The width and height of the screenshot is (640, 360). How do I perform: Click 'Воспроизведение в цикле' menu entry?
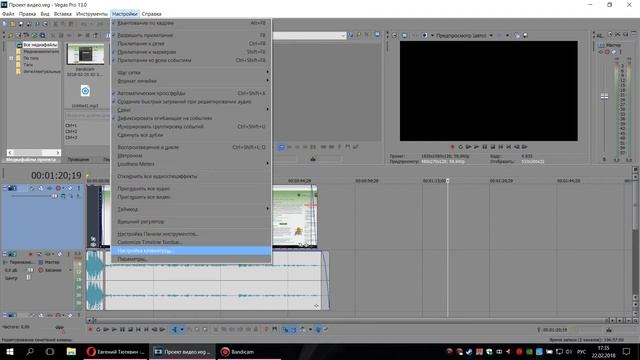191,147
